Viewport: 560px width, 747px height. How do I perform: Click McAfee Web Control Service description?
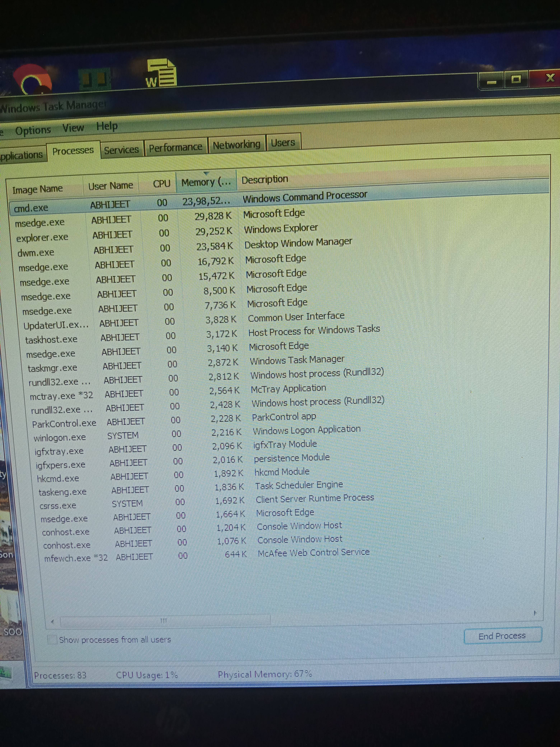coord(314,553)
